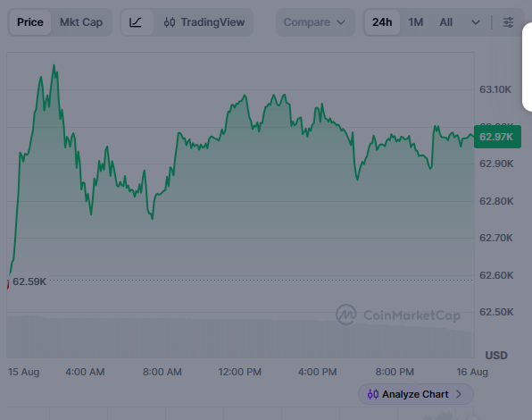The image size is (532, 420).
Task: Click the 8:00 PM time label
Action: coord(395,372)
